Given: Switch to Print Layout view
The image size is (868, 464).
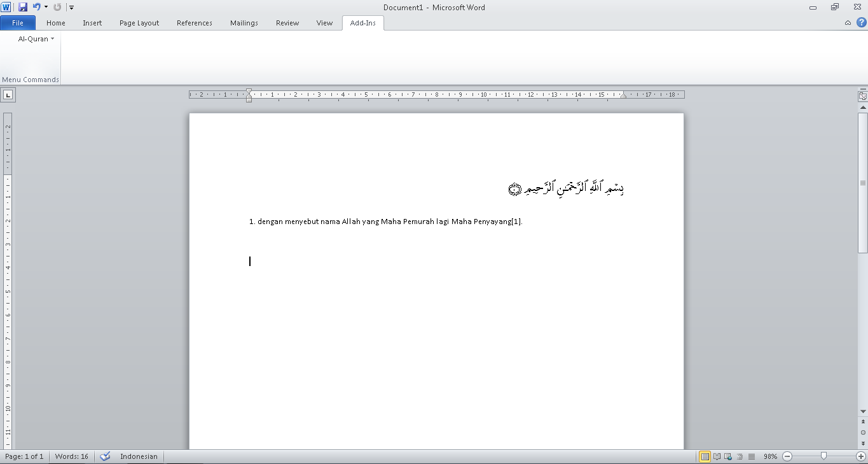Looking at the screenshot, I should tap(705, 456).
